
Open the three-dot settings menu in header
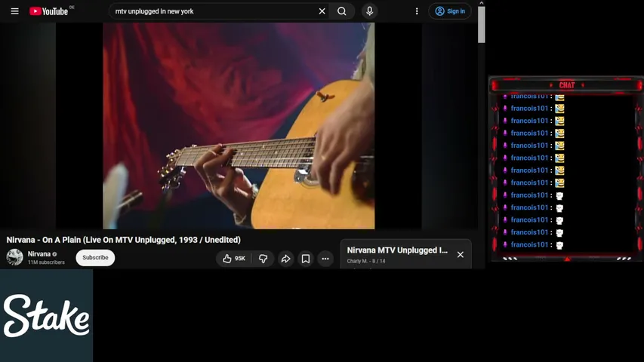417,11
